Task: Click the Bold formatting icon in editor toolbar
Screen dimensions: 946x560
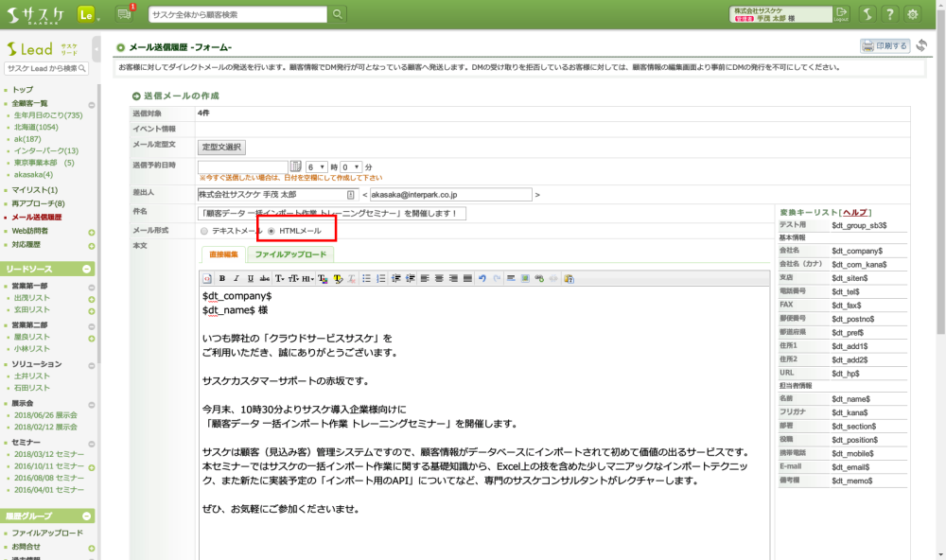Action: pos(222,278)
